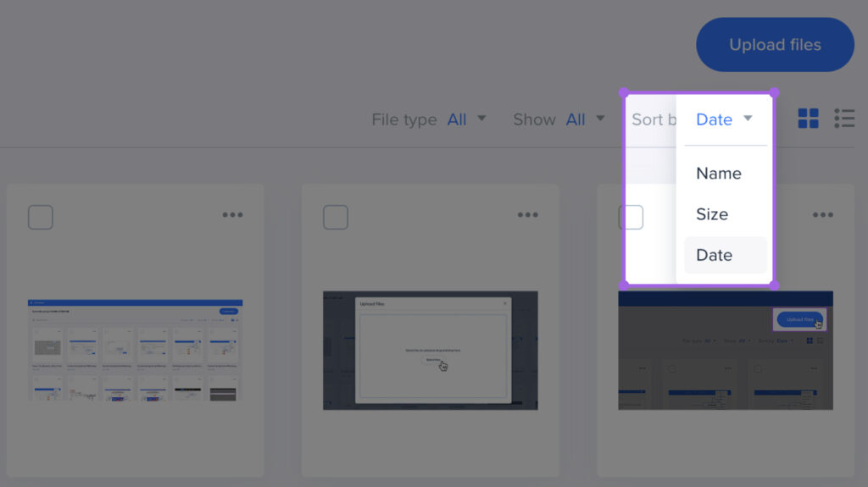The height and width of the screenshot is (487, 868).
Task: Tick the checkbox on the third file card
Action: tap(631, 217)
